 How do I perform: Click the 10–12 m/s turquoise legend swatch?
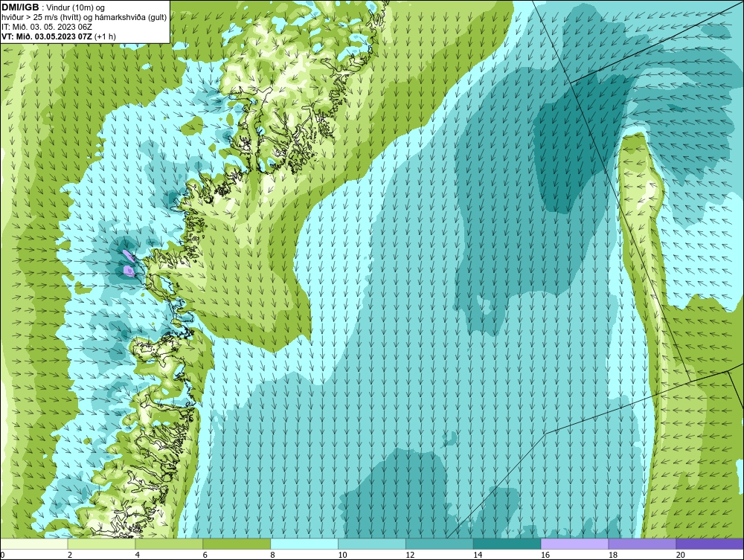[372, 544]
